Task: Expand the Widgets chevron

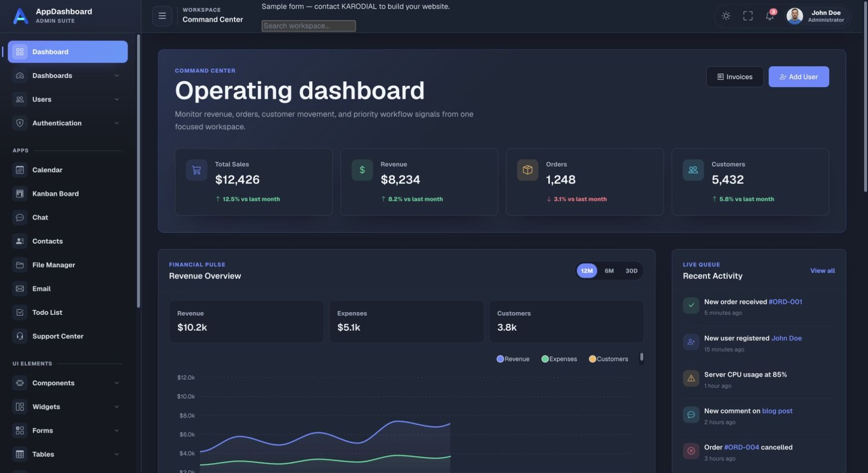Action: coord(117,407)
